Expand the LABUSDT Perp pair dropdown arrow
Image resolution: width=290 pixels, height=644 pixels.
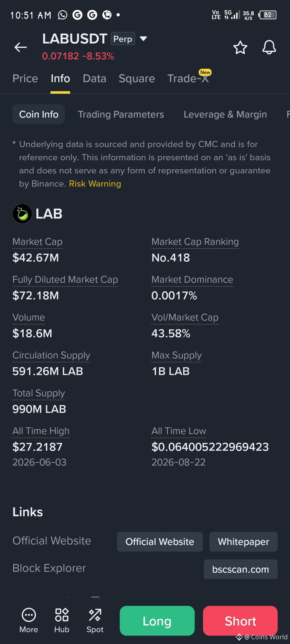pos(143,39)
